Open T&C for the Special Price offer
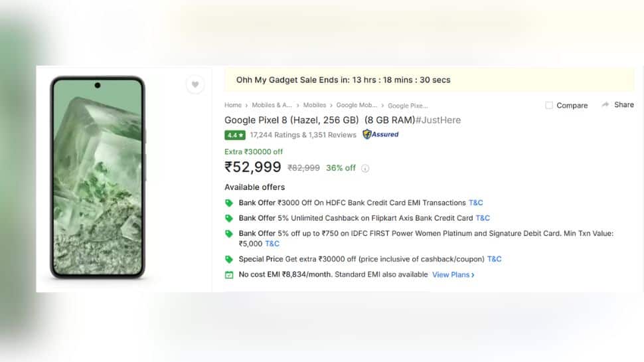The height and width of the screenshot is (362, 644). tap(495, 259)
